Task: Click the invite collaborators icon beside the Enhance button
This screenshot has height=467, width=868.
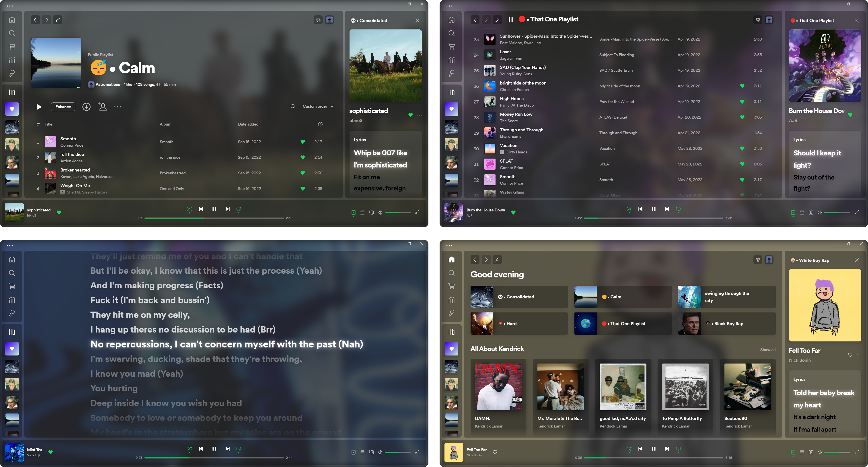Action: (x=102, y=107)
